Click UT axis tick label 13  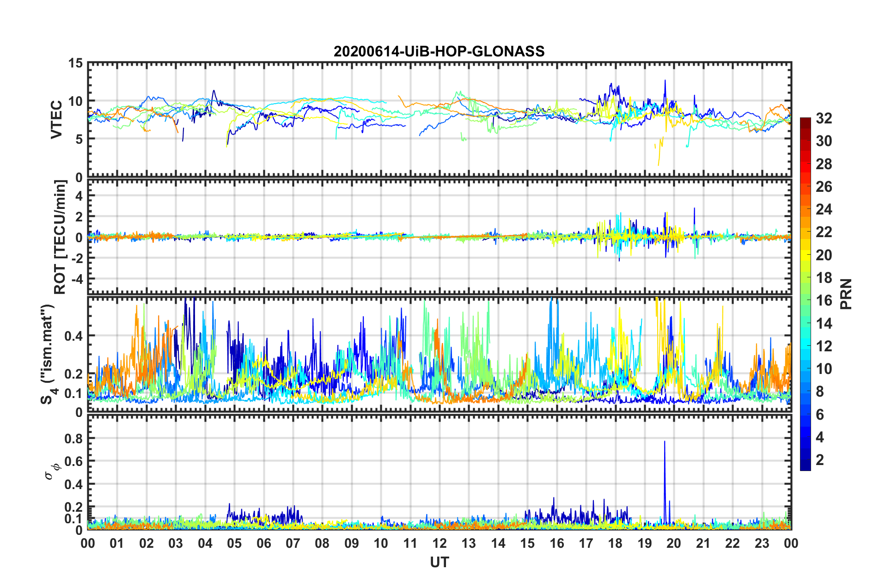coord(469,543)
